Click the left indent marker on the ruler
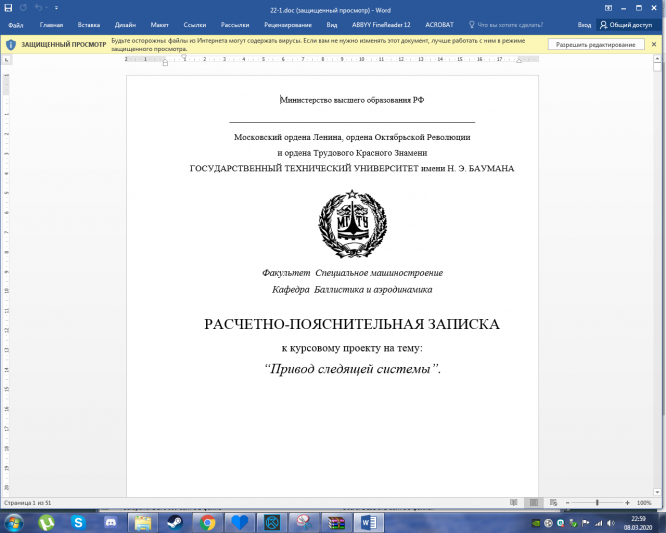This screenshot has width=666, height=533. (165, 63)
